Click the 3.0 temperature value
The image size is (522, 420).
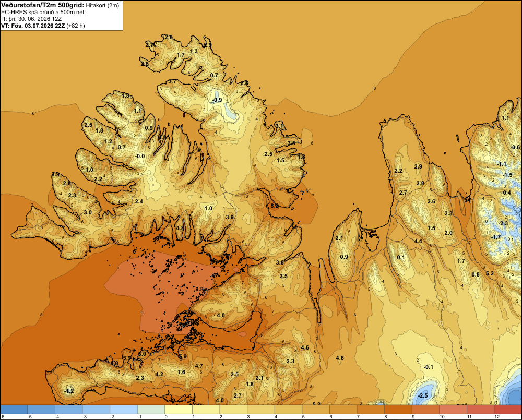pos(88,212)
